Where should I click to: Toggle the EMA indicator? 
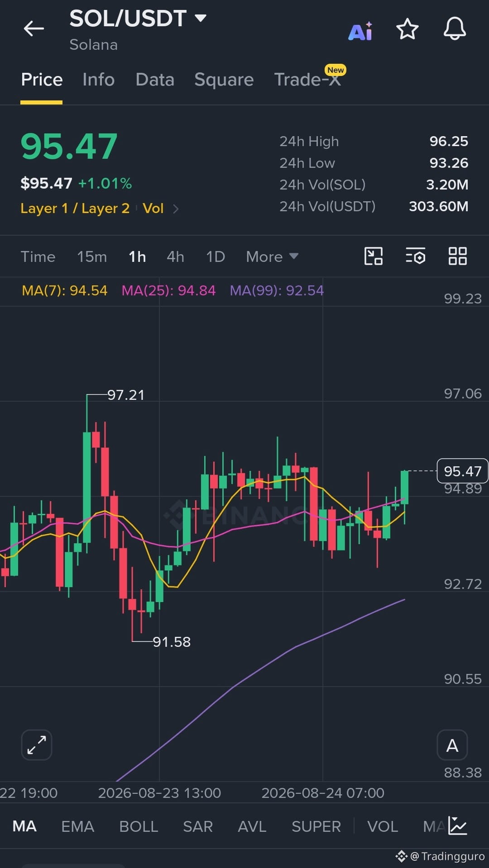78,826
